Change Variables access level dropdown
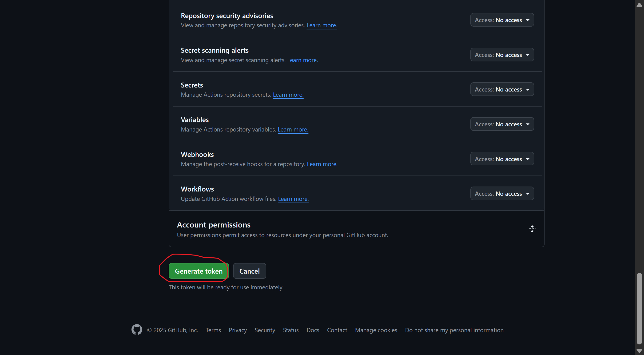 tap(502, 124)
